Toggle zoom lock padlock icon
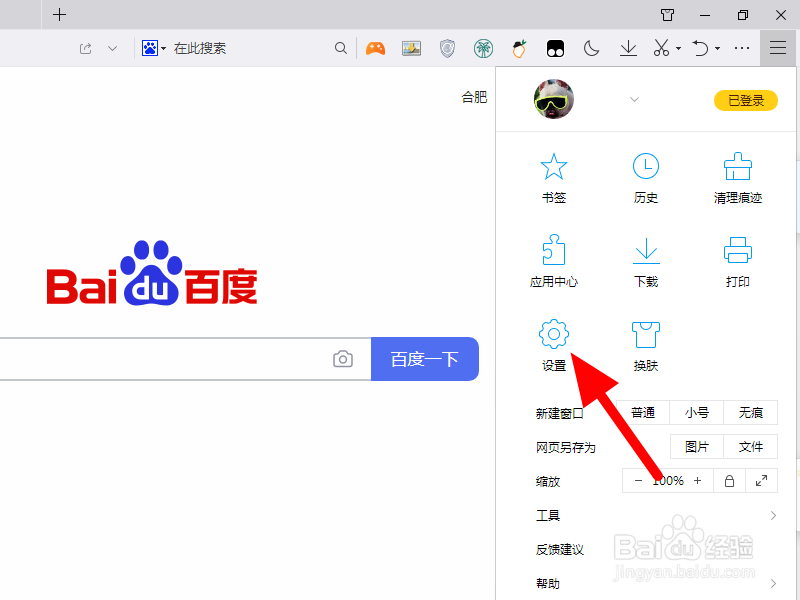This screenshot has width=800, height=600. click(x=730, y=481)
